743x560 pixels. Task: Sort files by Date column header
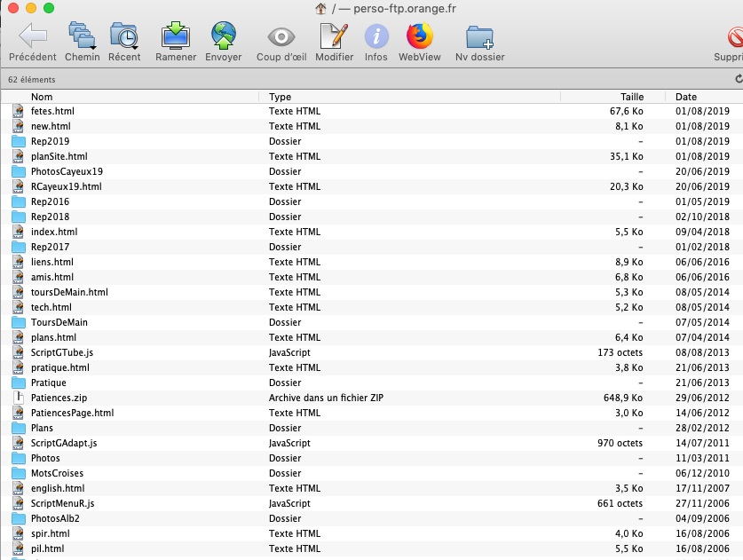click(x=685, y=97)
